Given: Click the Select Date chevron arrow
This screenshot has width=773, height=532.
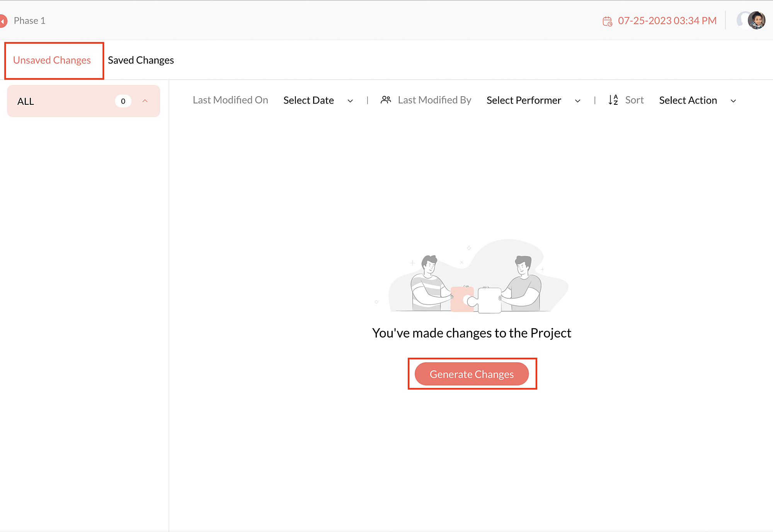Looking at the screenshot, I should click(x=350, y=101).
